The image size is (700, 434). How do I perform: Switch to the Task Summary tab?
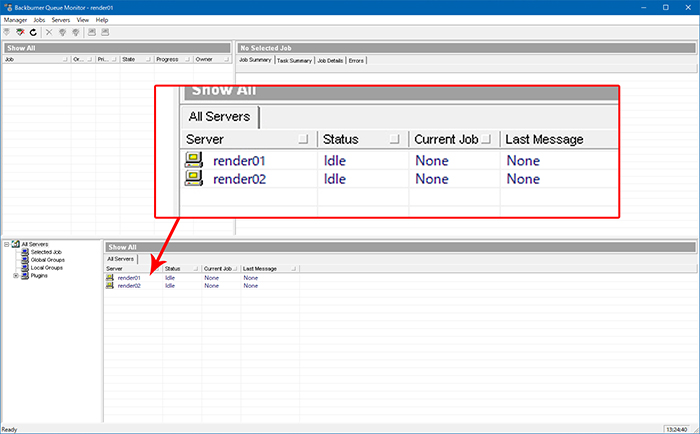pyautogui.click(x=294, y=60)
